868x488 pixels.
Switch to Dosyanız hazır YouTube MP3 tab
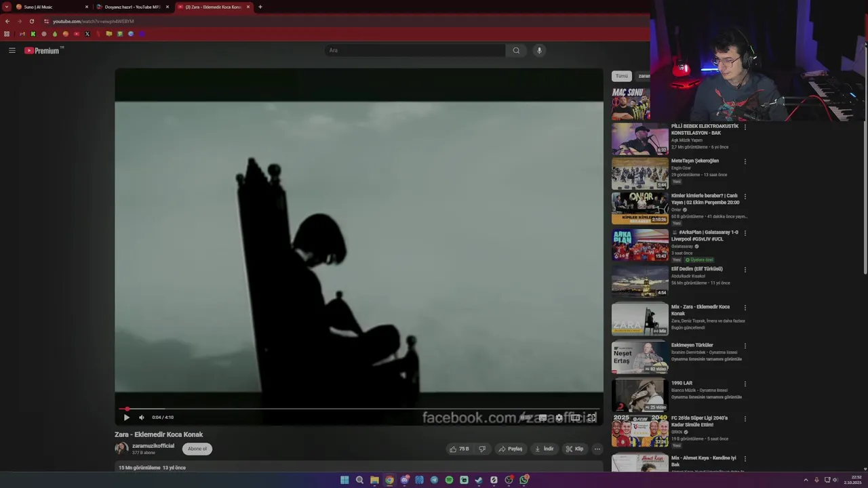[133, 7]
